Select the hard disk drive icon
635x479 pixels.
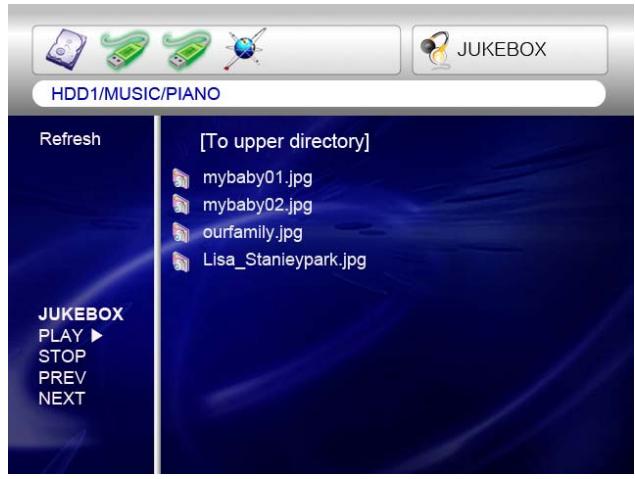tap(66, 49)
